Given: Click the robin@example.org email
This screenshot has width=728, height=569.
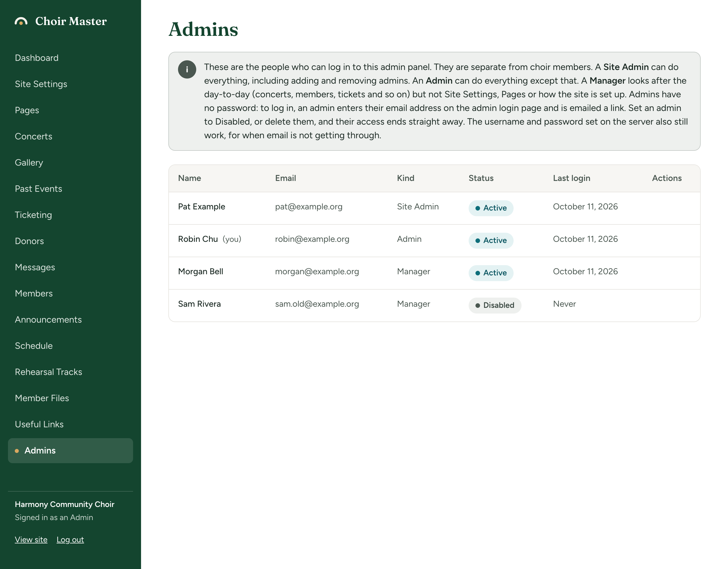Looking at the screenshot, I should point(312,239).
